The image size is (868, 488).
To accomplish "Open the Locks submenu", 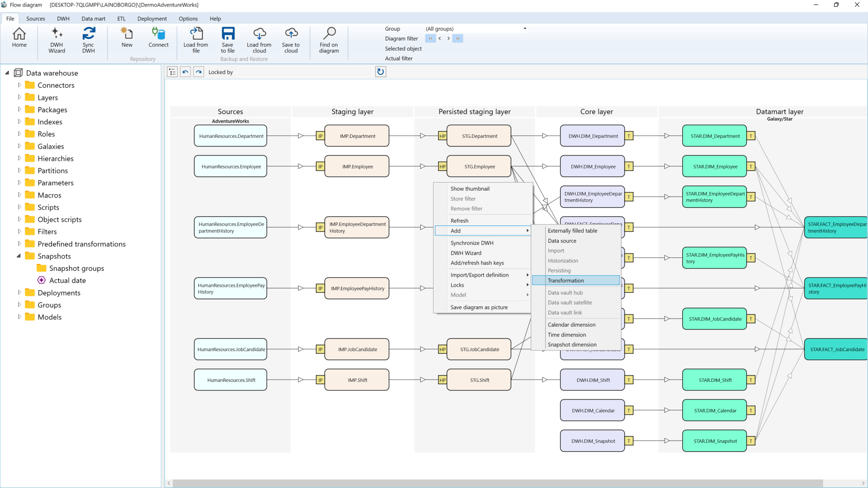I will (x=483, y=285).
